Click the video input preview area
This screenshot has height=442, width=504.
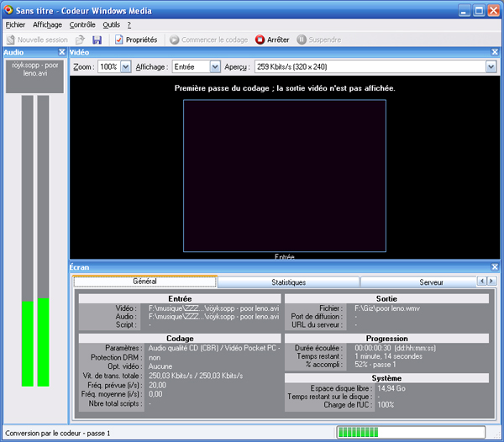285,176
